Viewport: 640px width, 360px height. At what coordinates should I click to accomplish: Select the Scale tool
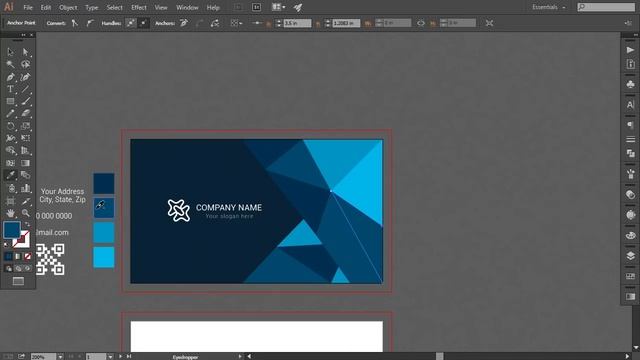click(25, 126)
